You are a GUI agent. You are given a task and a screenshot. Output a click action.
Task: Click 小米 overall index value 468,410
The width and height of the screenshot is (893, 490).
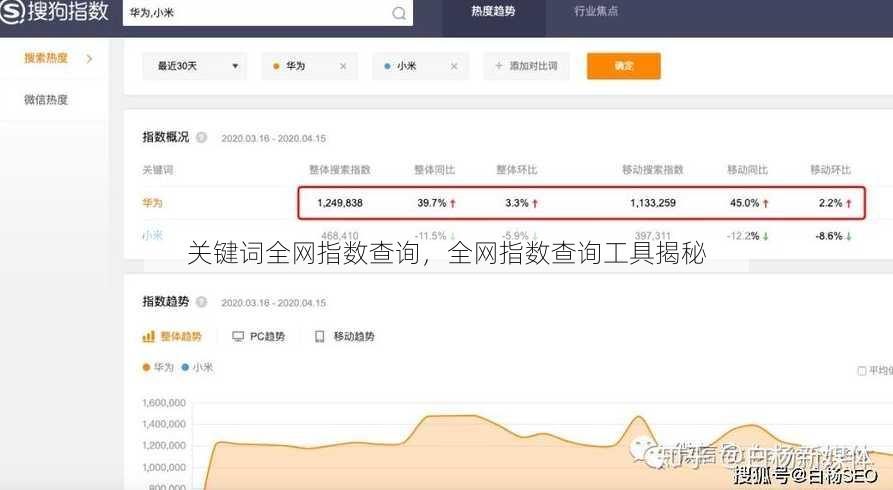point(340,235)
